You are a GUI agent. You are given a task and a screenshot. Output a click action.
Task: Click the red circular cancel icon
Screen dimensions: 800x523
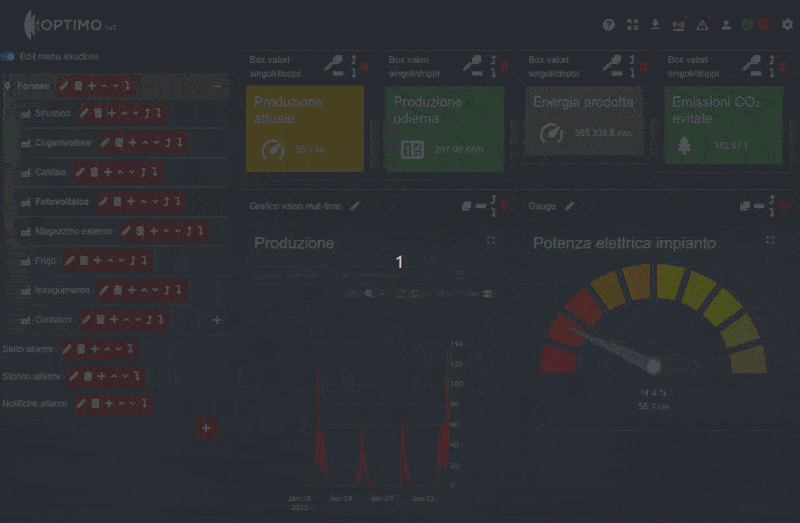pyautogui.click(x=764, y=24)
